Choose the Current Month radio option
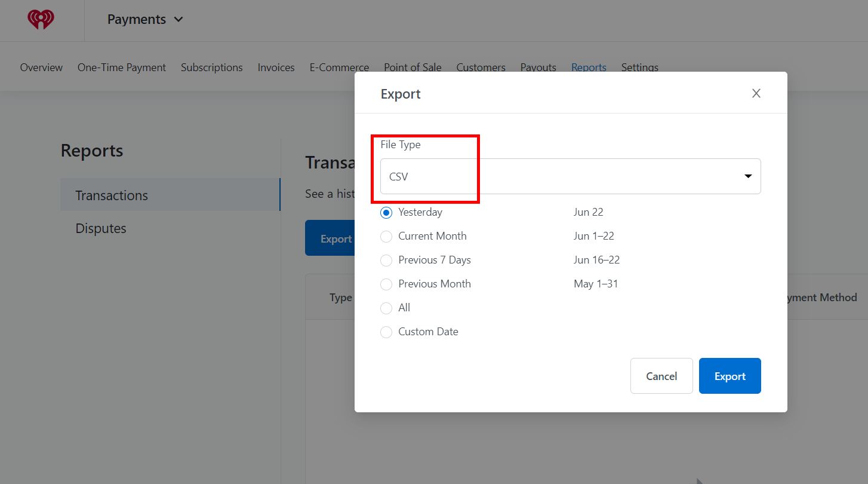The width and height of the screenshot is (868, 484). (386, 236)
